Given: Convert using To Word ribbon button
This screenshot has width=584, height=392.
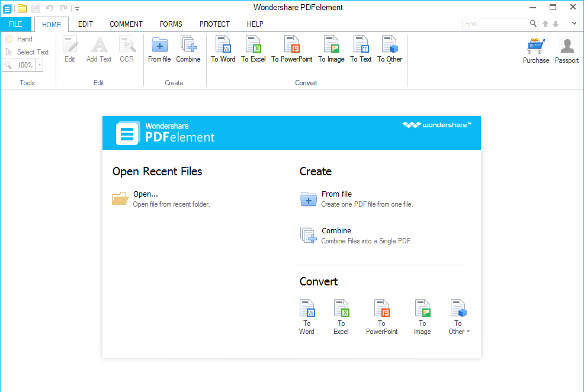Looking at the screenshot, I should (x=223, y=49).
